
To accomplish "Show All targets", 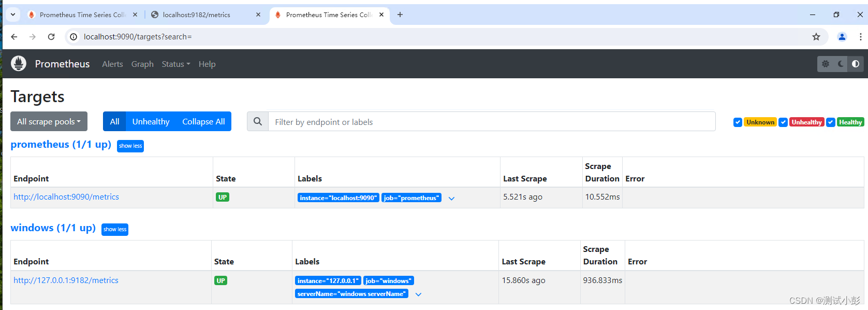I will (x=114, y=121).
